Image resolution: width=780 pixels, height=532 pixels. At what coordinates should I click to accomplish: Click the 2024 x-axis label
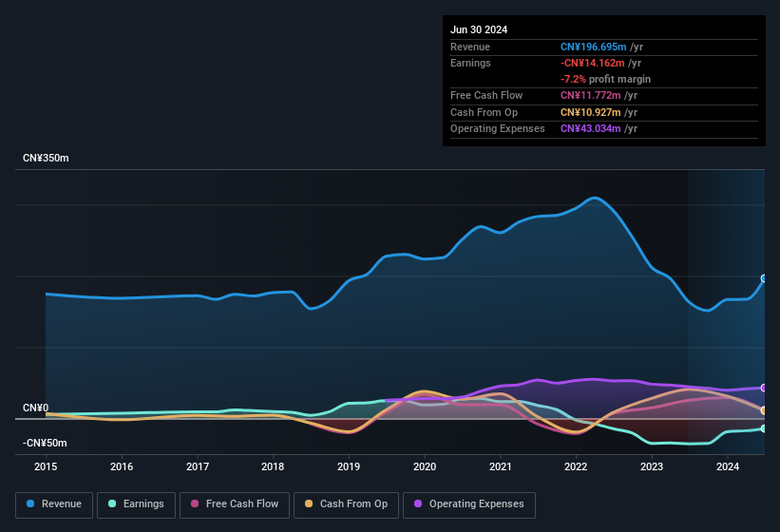728,466
